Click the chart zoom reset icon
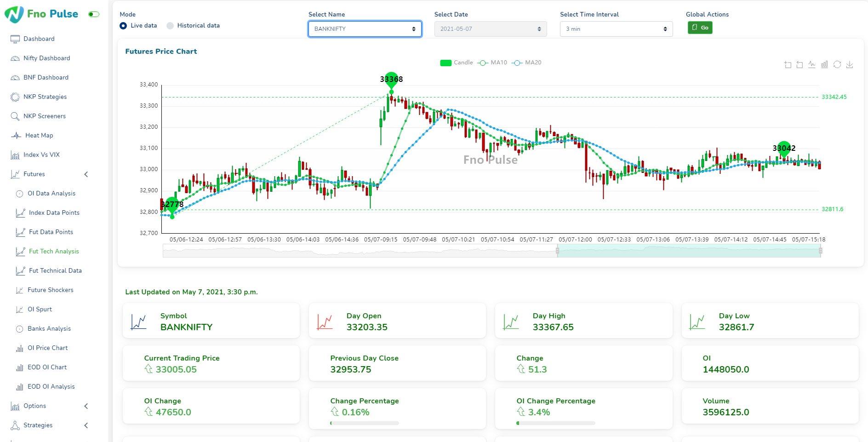 tap(799, 65)
